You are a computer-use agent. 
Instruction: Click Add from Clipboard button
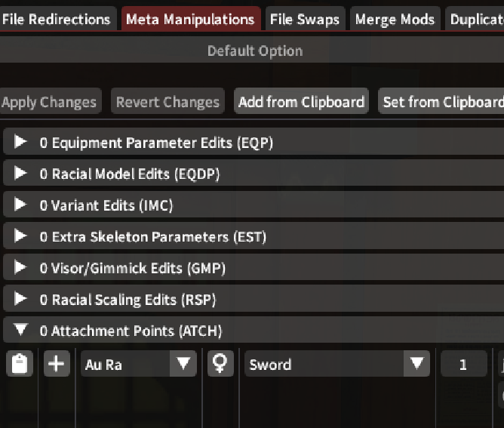[x=301, y=102]
